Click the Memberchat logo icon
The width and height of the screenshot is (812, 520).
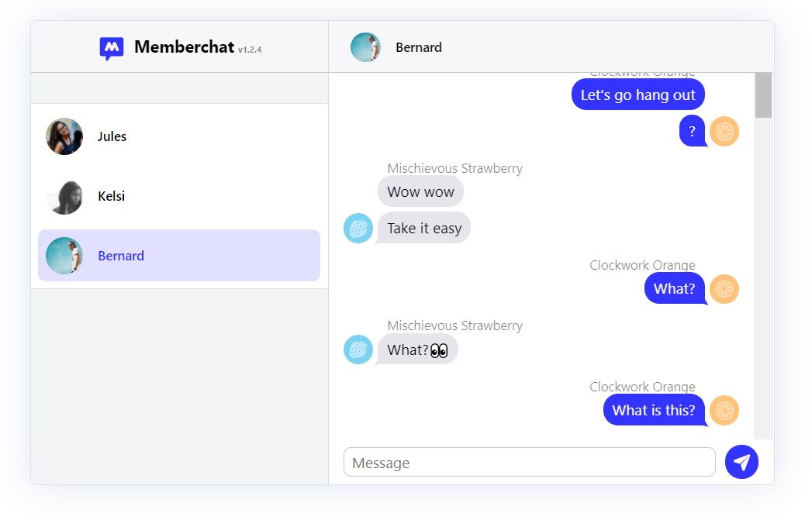(112, 48)
